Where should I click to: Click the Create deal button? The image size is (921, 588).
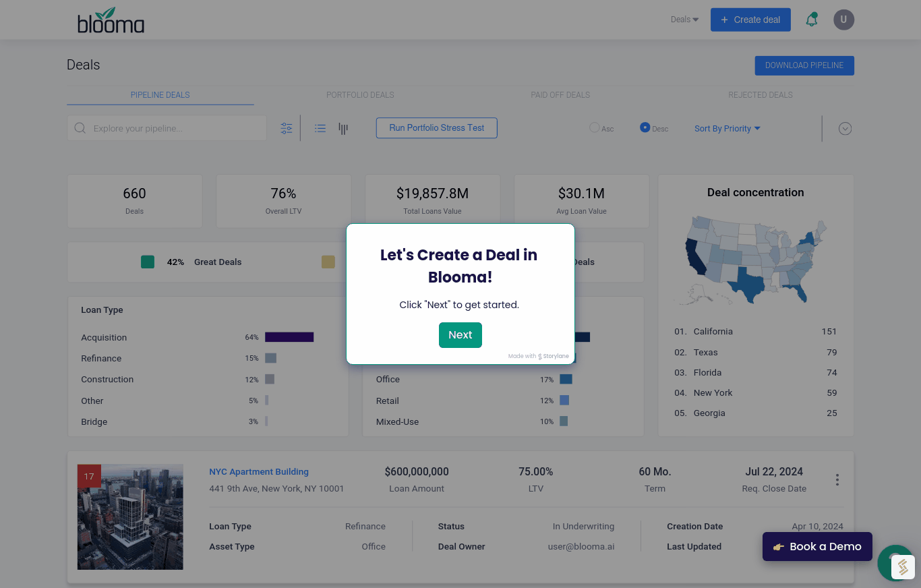pyautogui.click(x=750, y=20)
